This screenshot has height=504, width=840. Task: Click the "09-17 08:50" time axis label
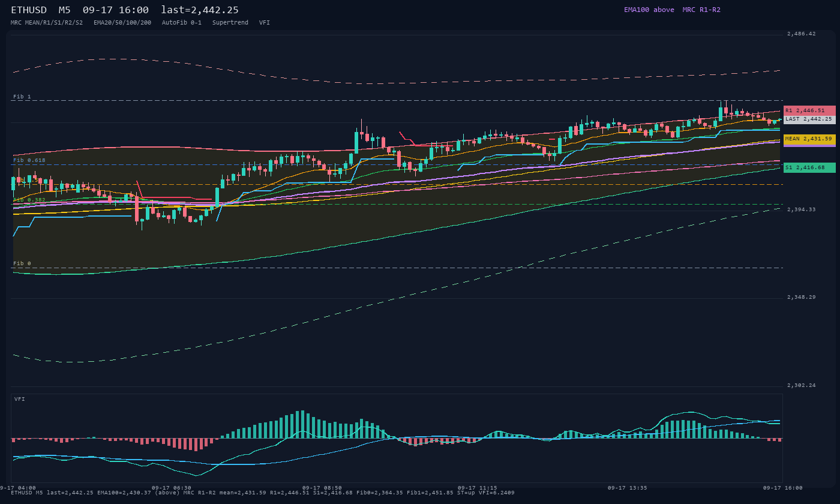(322, 488)
